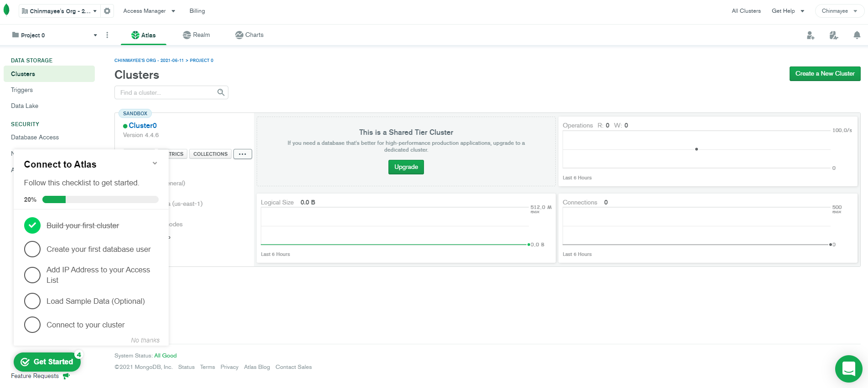Select Add IP Address checklist circle
The height and width of the screenshot is (388, 868).
click(32, 275)
